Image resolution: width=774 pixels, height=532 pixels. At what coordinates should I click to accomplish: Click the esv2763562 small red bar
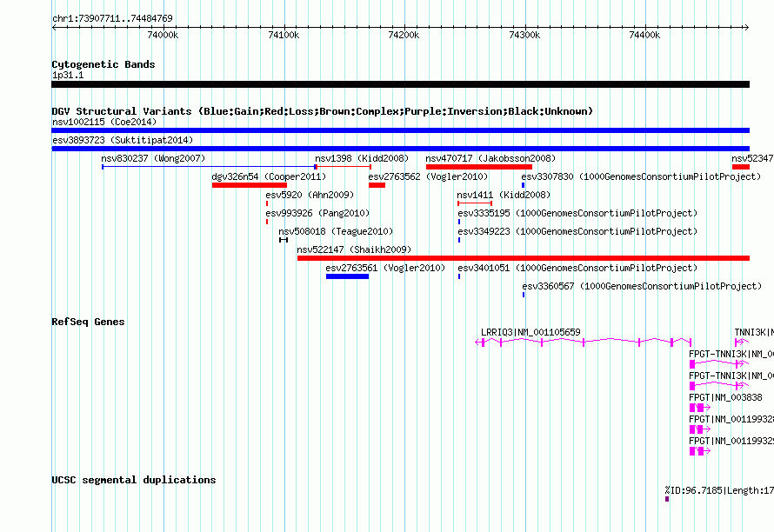[x=377, y=185]
